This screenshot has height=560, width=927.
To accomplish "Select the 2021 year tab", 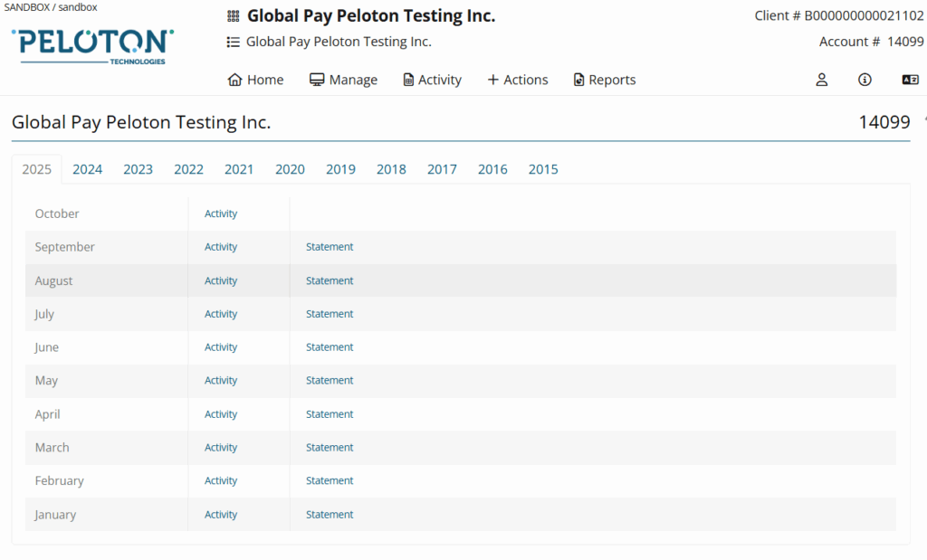I will [239, 169].
